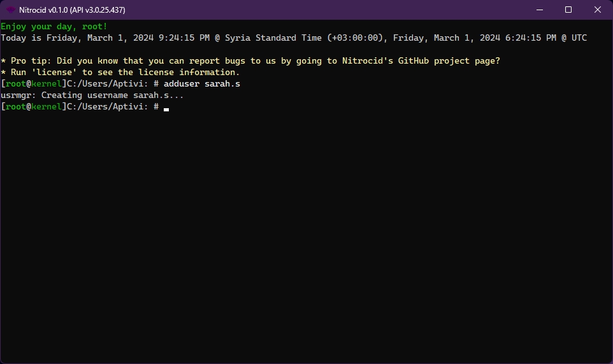Click the 'usrmgr: Creating username sarah.s...' output line
This screenshot has width=613, height=364.
pyautogui.click(x=92, y=95)
